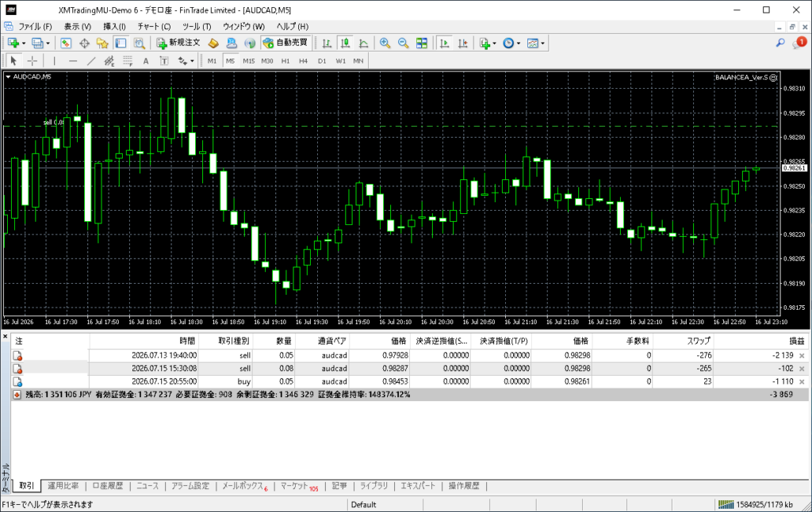Select the crosshair cursor tool
Image resolution: width=812 pixels, height=512 pixels.
coord(32,61)
